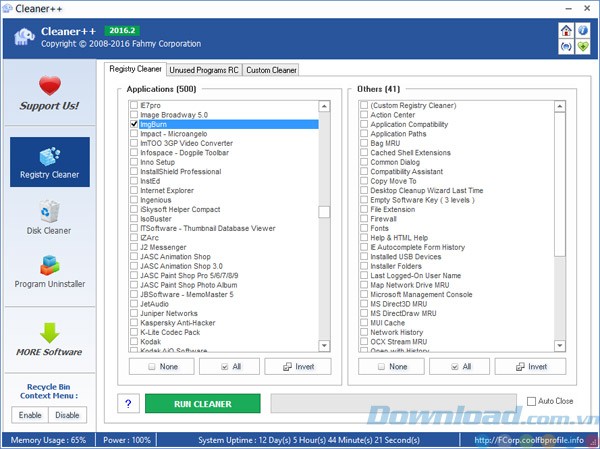Click the green heart icon in the header
Viewport: 600px width, 449px height.
click(x=582, y=46)
